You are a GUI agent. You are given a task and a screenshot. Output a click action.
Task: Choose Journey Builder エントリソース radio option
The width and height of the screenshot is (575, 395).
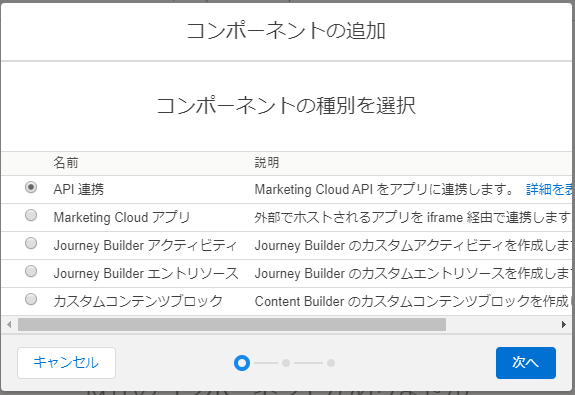(31, 271)
